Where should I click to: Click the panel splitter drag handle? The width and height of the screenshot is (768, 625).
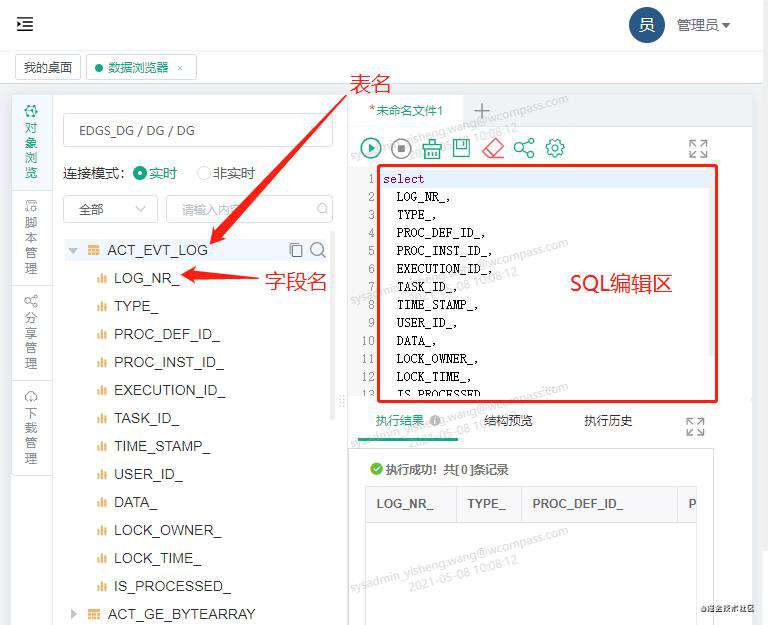tap(342, 400)
